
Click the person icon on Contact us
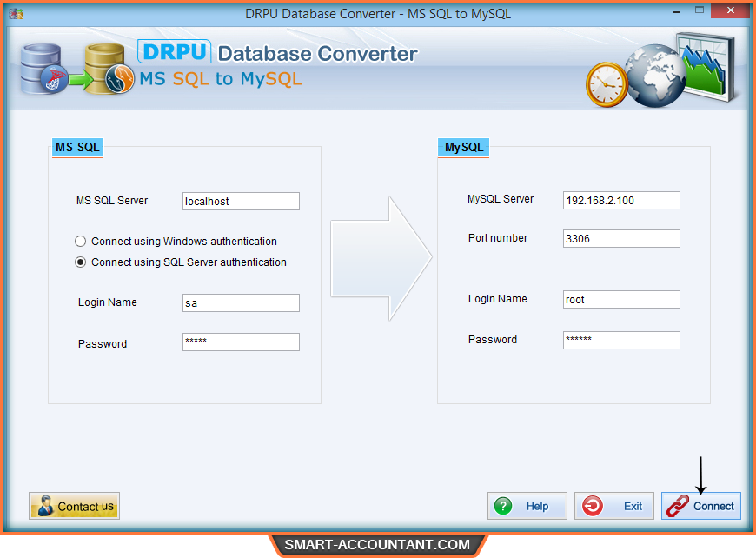click(x=46, y=506)
